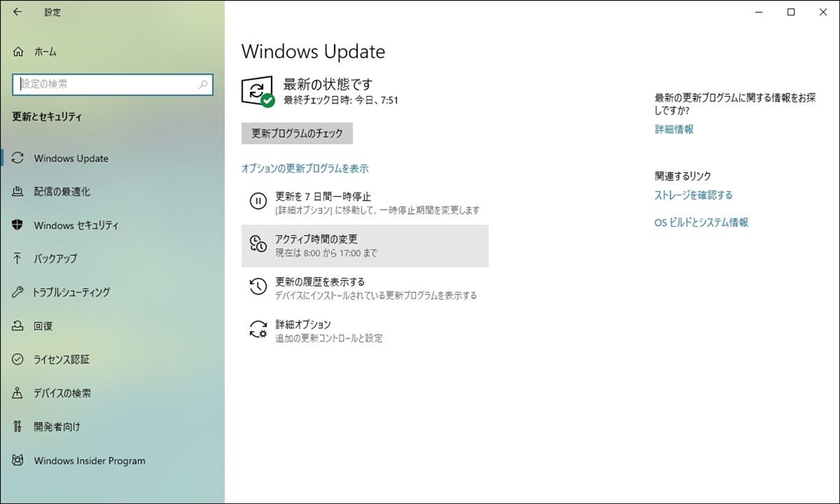Minimize the Settings window

click(759, 11)
